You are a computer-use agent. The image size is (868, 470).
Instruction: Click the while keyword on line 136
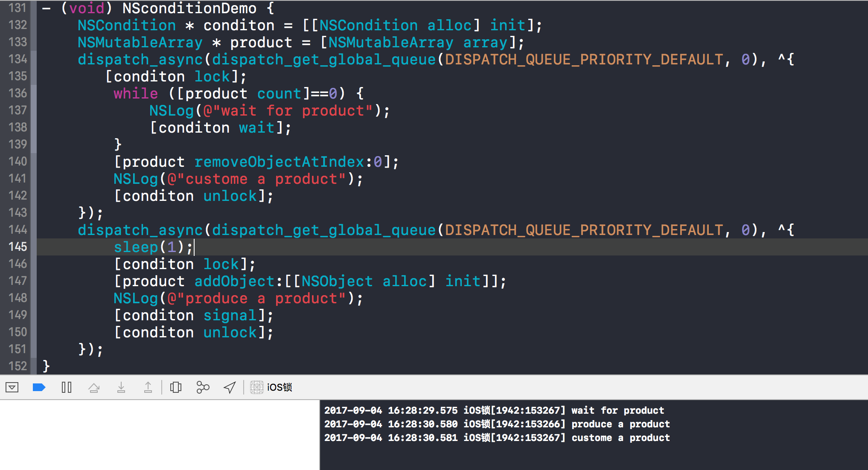(136, 93)
